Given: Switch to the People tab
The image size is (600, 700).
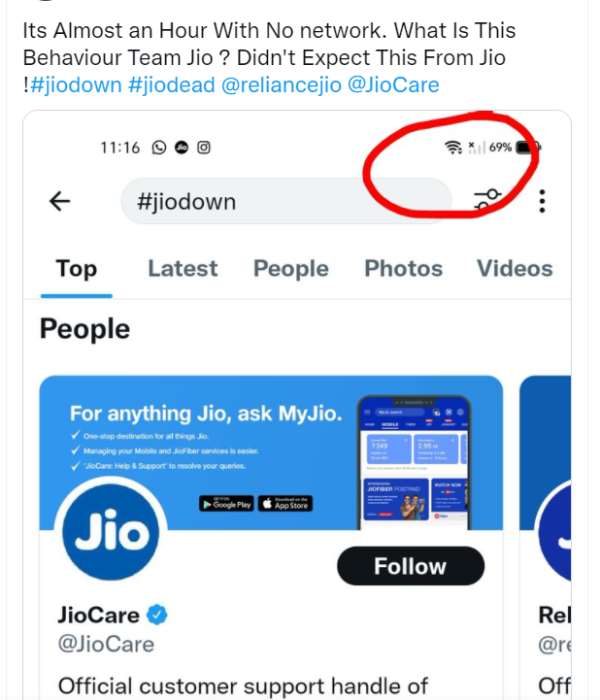Looking at the screenshot, I should (x=291, y=269).
